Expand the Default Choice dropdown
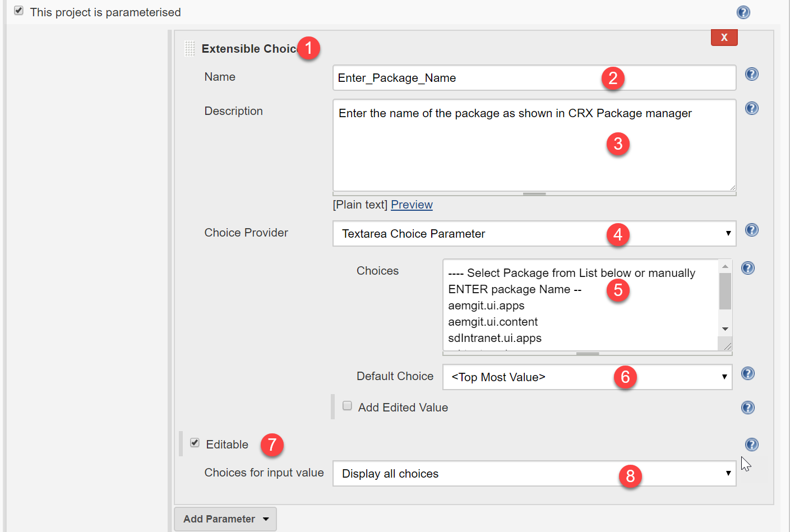 [x=587, y=377]
